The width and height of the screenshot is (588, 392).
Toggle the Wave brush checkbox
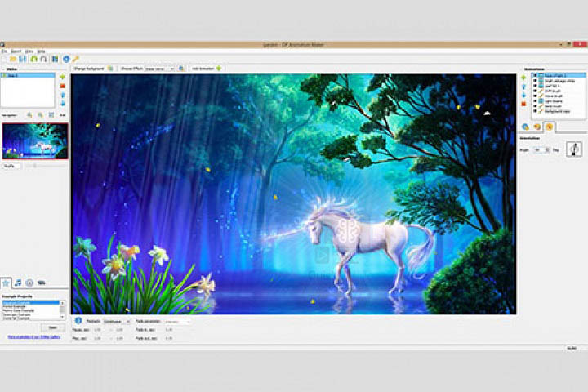535,96
